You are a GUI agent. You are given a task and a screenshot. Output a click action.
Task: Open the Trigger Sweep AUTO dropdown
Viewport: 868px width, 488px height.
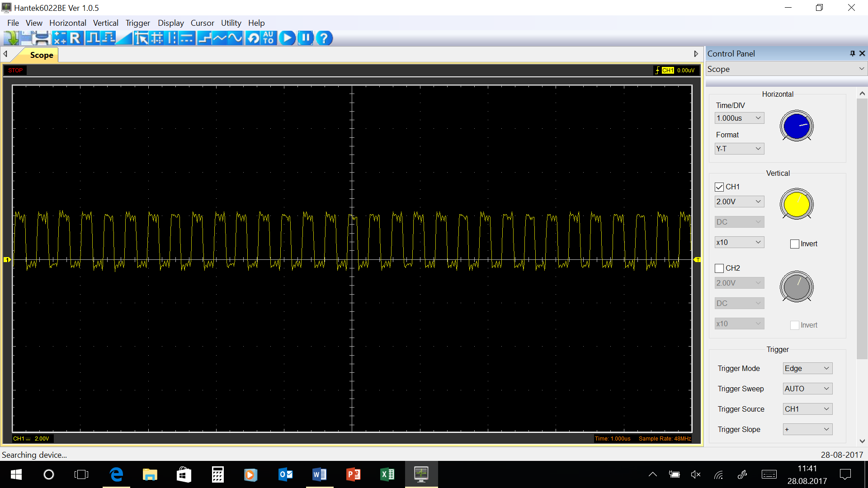807,389
